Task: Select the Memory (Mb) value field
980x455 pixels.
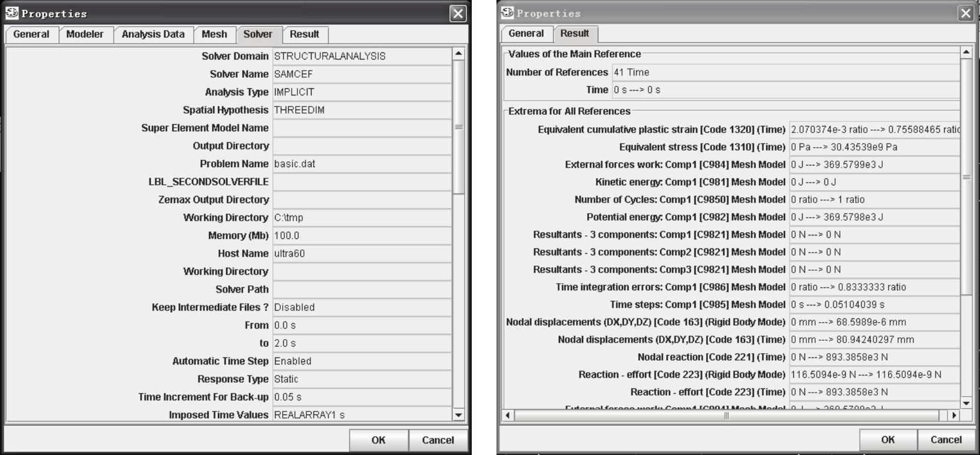Action: click(x=362, y=236)
